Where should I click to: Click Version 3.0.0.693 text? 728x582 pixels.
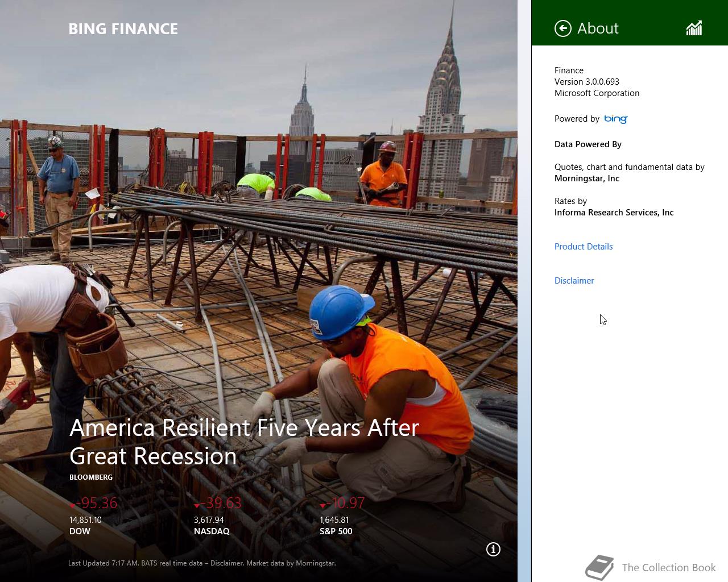click(x=587, y=82)
